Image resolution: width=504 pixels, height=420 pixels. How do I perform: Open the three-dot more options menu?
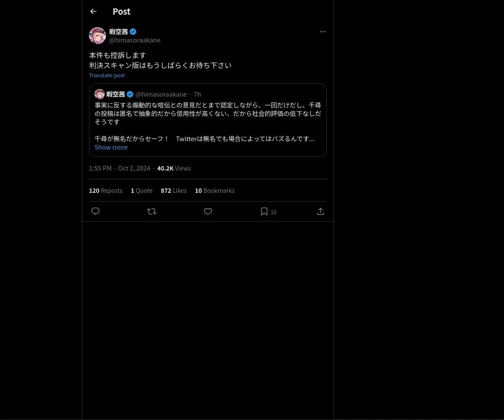(x=323, y=31)
